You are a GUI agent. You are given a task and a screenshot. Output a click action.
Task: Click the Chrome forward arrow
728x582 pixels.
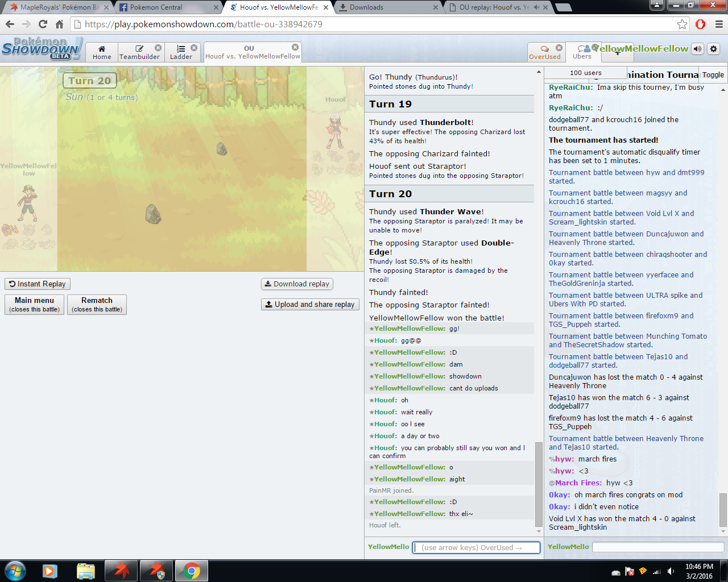coord(26,24)
